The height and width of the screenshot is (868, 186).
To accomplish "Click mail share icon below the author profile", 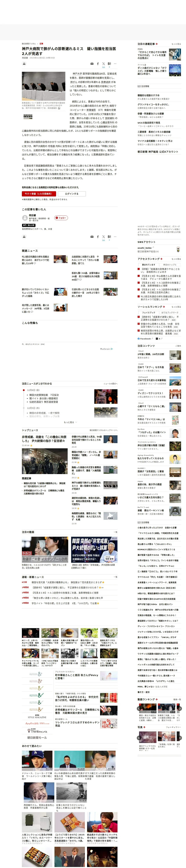I will pyautogui.click(x=92, y=237).
